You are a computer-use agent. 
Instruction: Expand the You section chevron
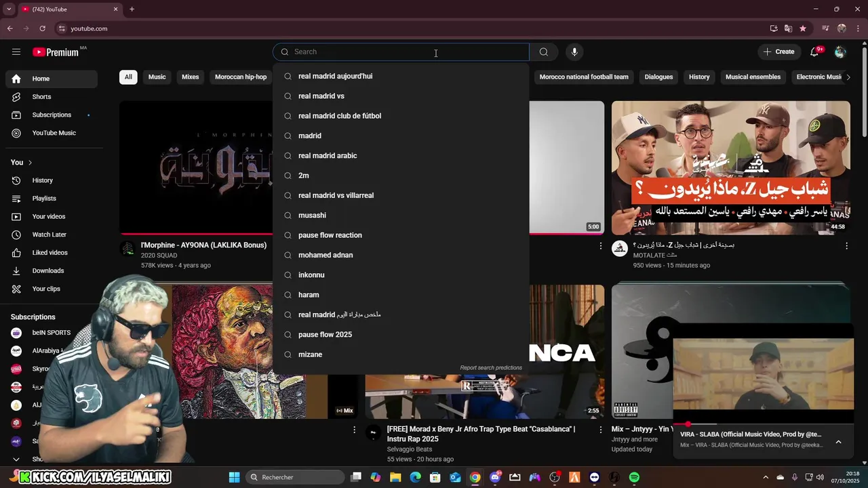pyautogui.click(x=30, y=163)
